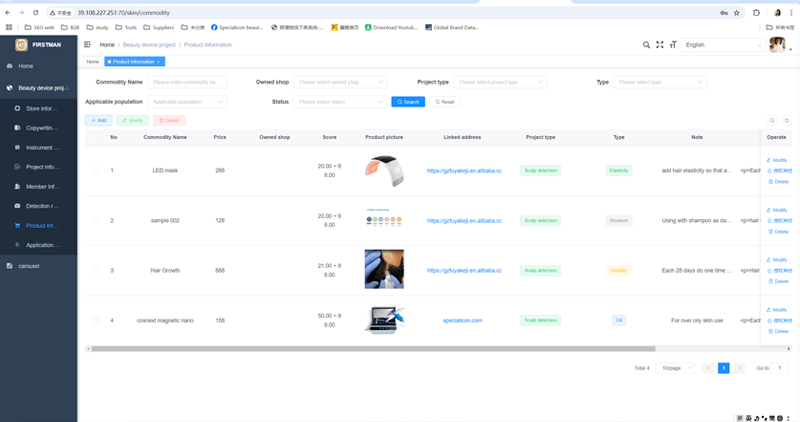
Task: Click the blue Search button
Action: click(x=408, y=102)
